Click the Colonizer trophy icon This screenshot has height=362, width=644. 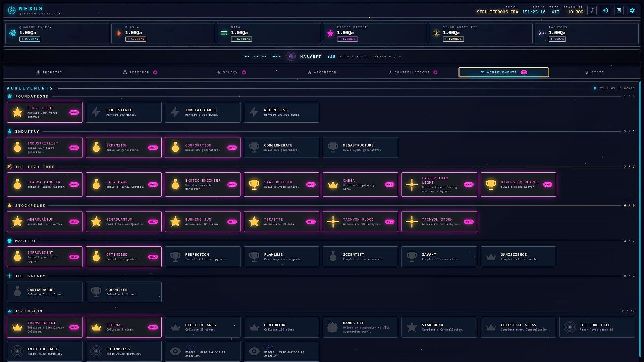click(x=96, y=292)
